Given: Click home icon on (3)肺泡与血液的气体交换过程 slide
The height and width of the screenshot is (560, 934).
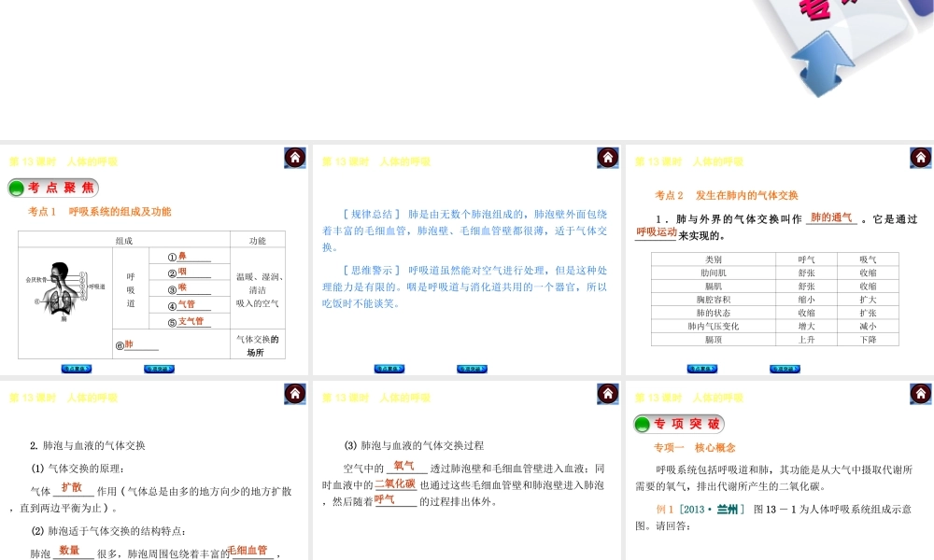Looking at the screenshot, I should coord(608,393).
